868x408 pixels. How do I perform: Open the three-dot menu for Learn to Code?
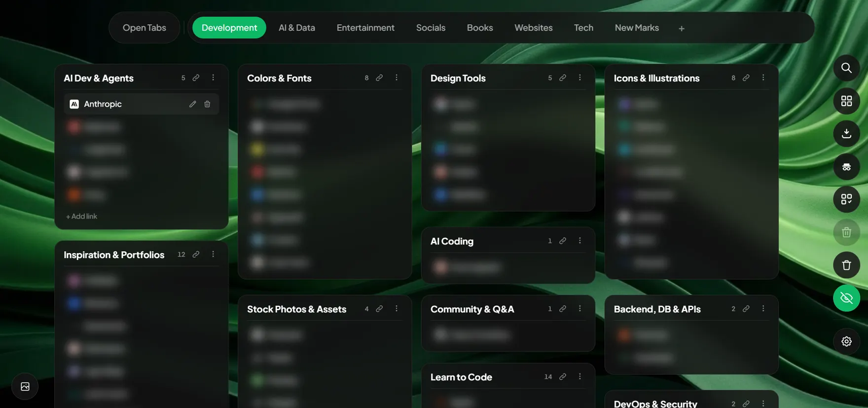click(580, 377)
